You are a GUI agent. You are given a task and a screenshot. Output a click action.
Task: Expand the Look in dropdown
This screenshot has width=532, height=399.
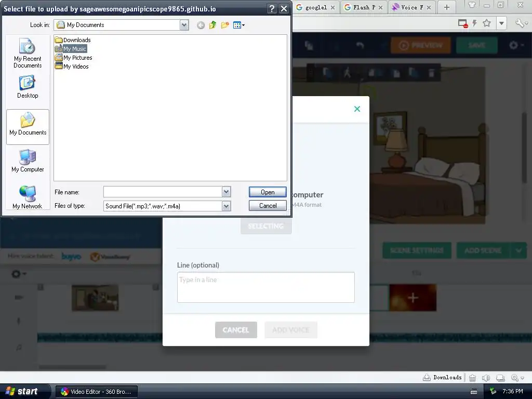(x=184, y=25)
